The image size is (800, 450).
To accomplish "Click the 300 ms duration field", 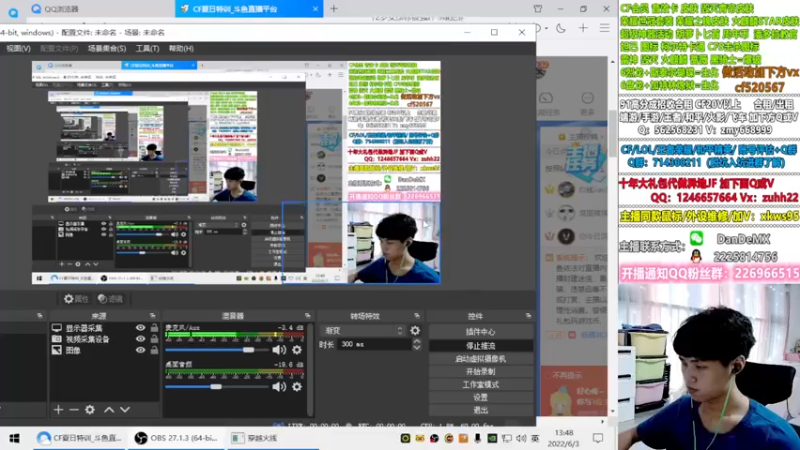I will (x=374, y=344).
